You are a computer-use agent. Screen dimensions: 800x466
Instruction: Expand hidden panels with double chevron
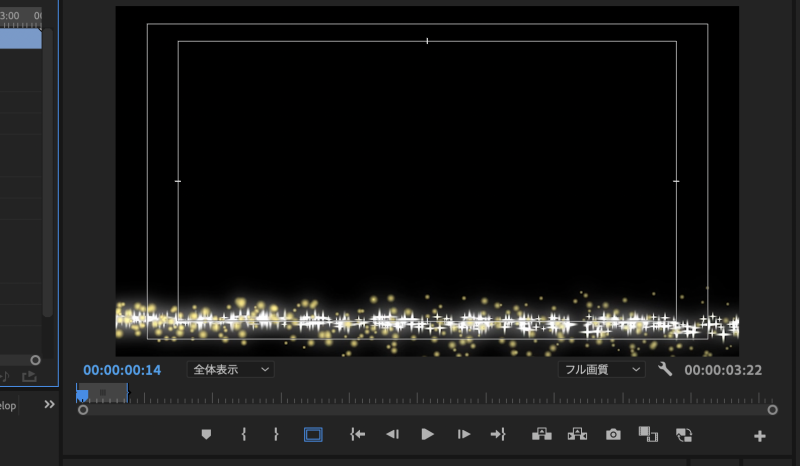coord(49,405)
